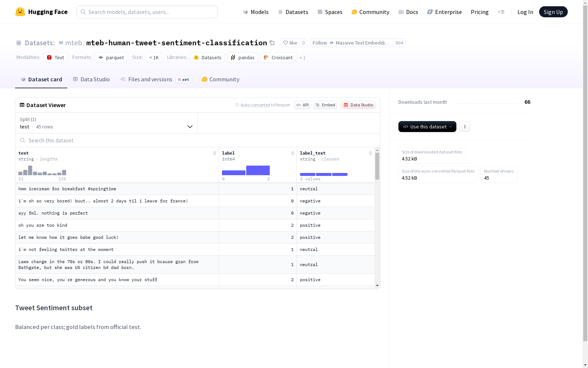Viewport: 588px width, 368px height.
Task: Select row 'You seem nice, you`re generous'
Action: pyautogui.click(x=195, y=280)
